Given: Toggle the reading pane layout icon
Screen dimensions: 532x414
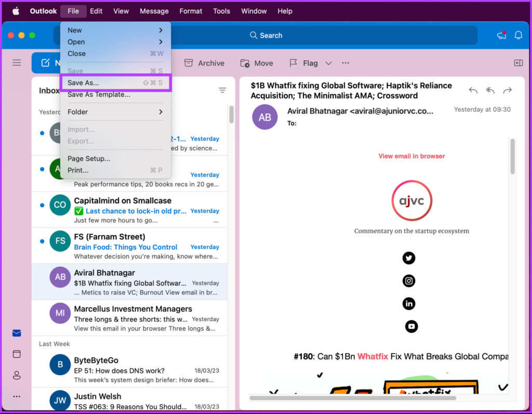Looking at the screenshot, I should [x=518, y=63].
